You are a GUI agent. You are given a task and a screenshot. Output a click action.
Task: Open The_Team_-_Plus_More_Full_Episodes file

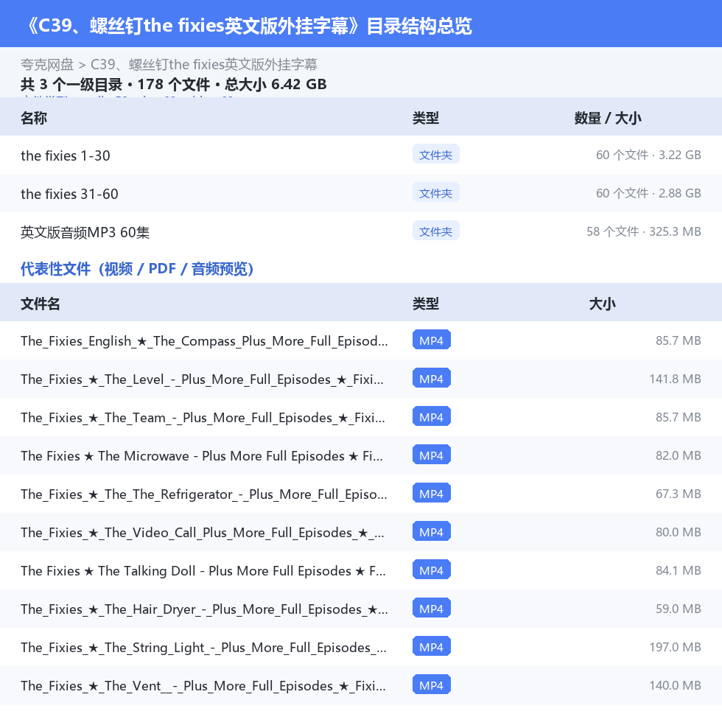[203, 418]
